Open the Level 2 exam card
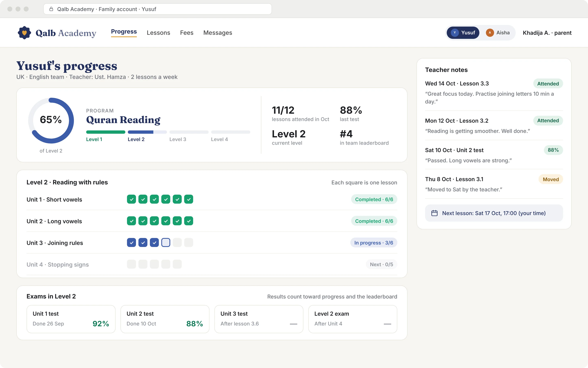This screenshot has height=368, width=588. click(353, 319)
